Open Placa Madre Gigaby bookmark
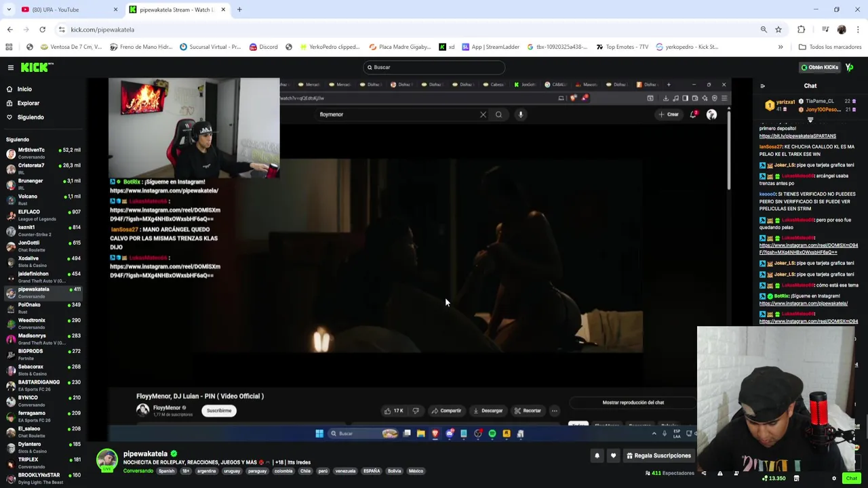 click(x=400, y=47)
